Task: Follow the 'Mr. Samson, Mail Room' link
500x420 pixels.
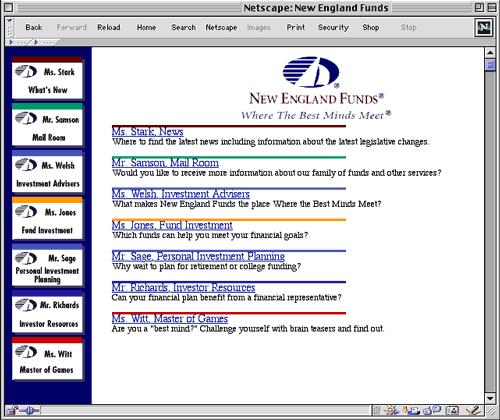Action: pos(165,163)
